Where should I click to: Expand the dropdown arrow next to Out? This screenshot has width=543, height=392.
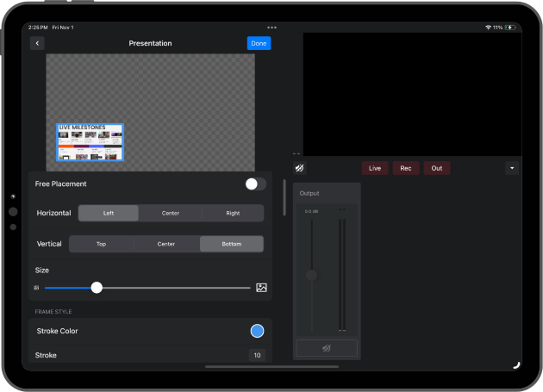[512, 168]
